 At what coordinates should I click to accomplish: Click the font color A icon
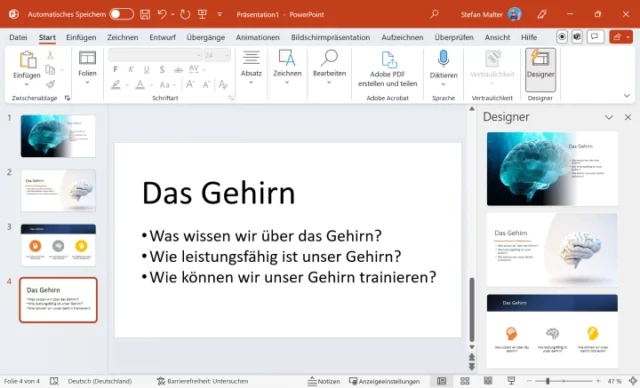(x=140, y=85)
